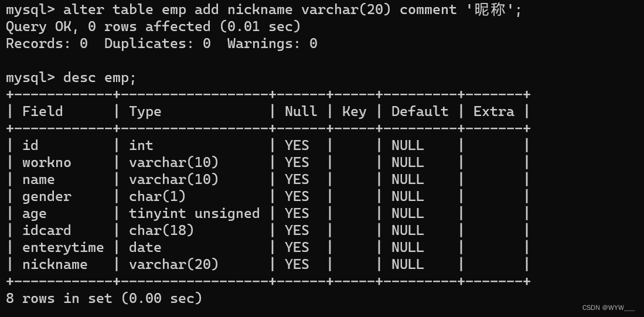Click the 'enterytime' field name
Image resolution: width=644 pixels, height=317 pixels.
(x=63, y=247)
